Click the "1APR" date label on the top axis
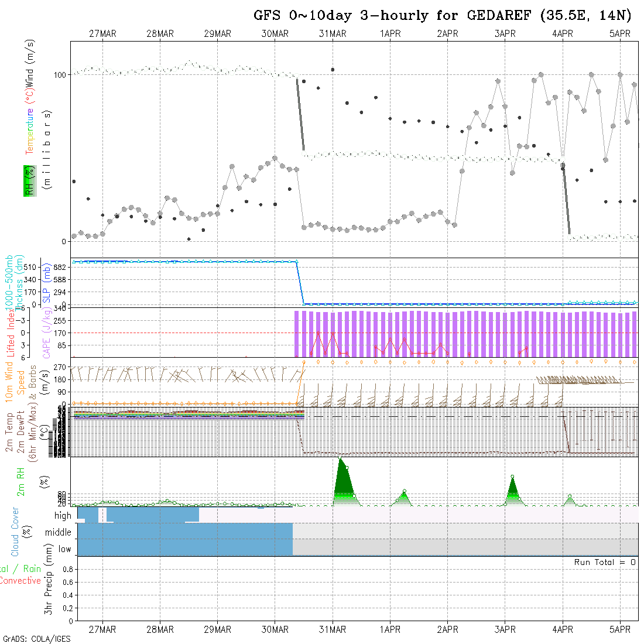 pyautogui.click(x=390, y=34)
